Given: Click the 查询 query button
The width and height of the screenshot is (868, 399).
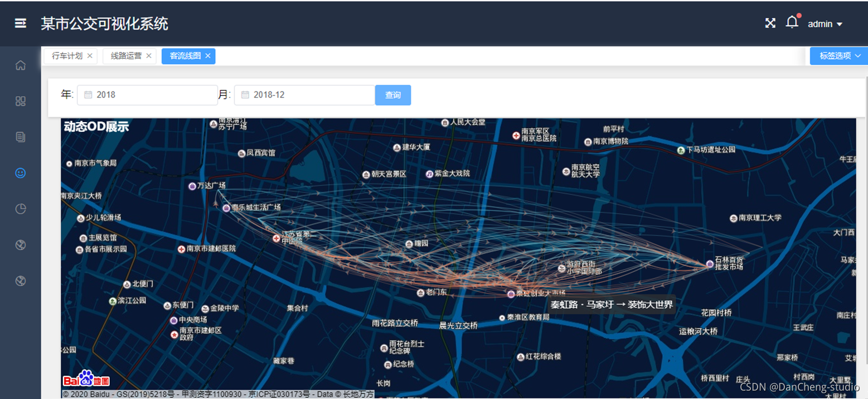Looking at the screenshot, I should 393,95.
